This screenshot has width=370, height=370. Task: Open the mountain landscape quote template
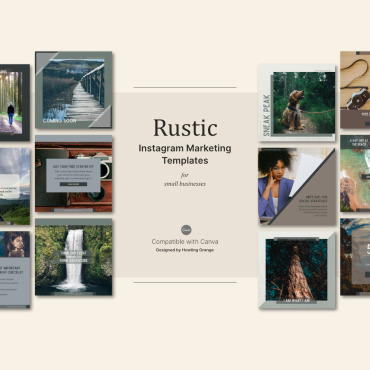[x=15, y=186]
